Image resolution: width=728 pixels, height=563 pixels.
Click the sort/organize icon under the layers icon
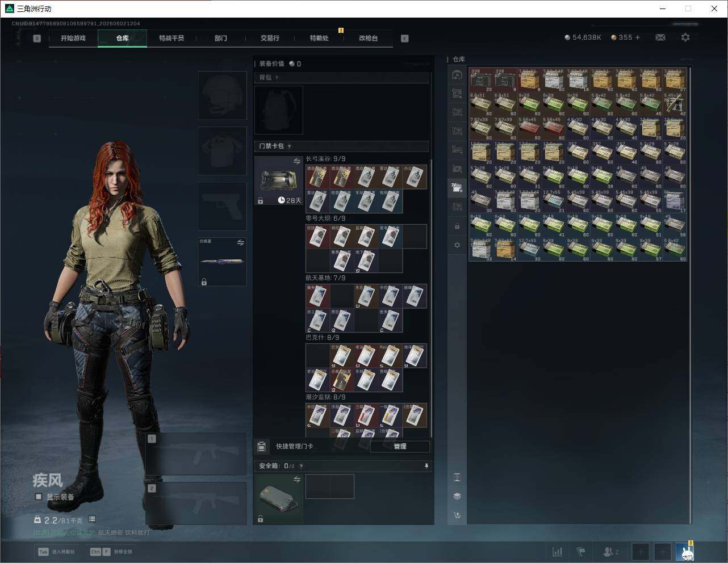(457, 515)
